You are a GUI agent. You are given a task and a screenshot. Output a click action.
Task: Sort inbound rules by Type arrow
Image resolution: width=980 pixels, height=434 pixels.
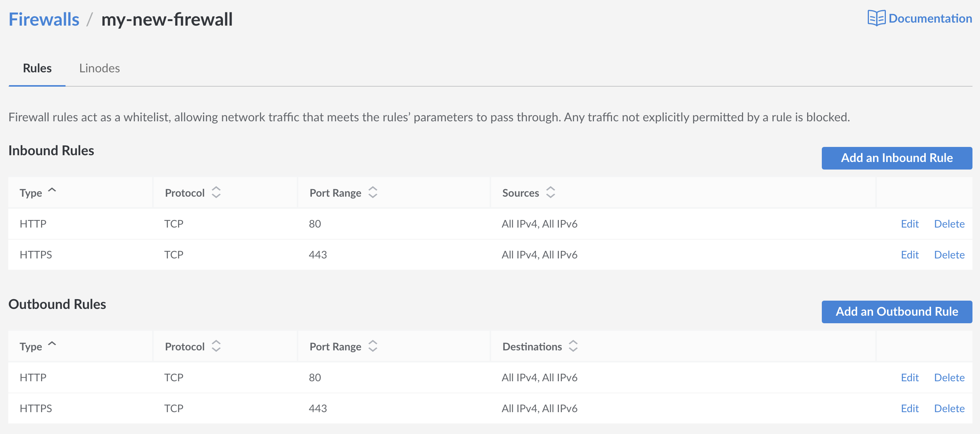click(52, 190)
